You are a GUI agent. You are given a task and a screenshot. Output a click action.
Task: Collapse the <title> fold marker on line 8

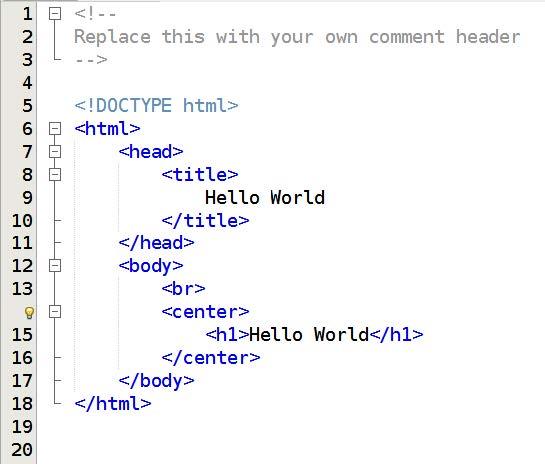click(x=55, y=174)
